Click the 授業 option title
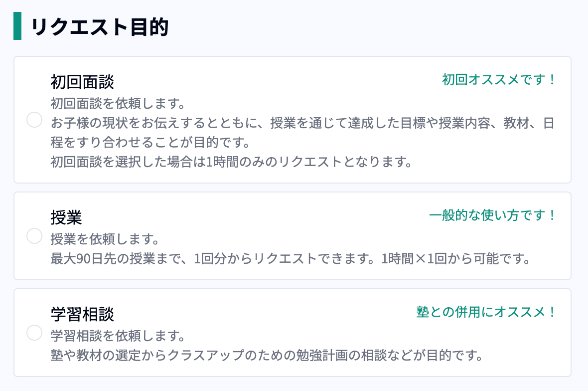 coord(66,217)
